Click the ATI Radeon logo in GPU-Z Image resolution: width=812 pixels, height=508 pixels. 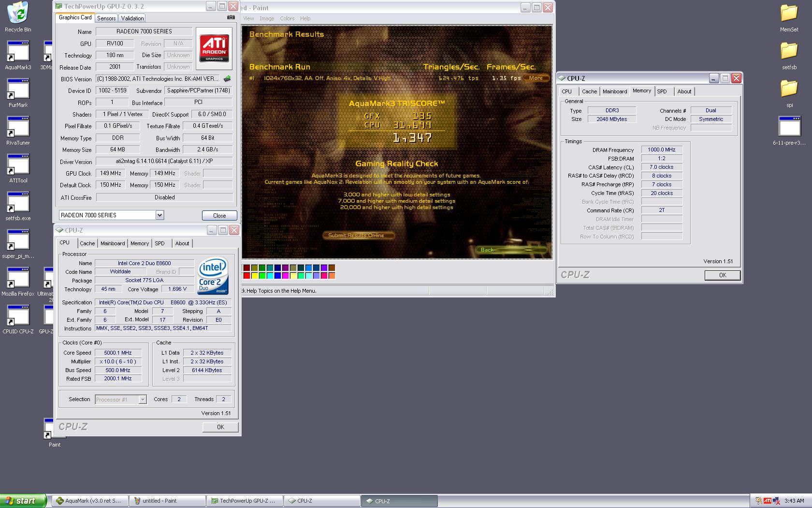click(214, 48)
